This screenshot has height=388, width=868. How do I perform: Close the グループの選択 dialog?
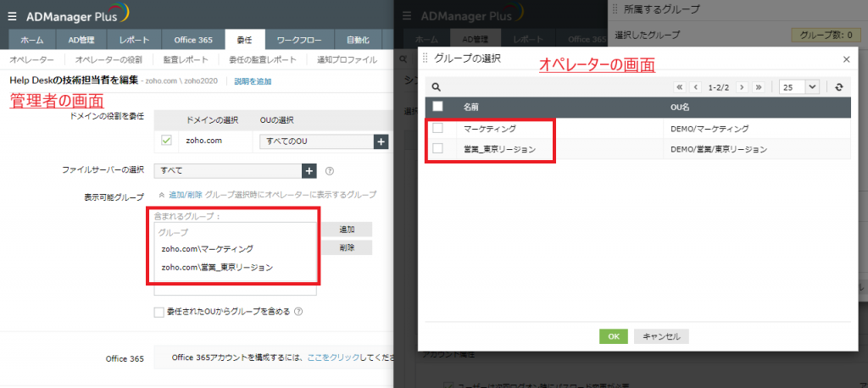846,59
